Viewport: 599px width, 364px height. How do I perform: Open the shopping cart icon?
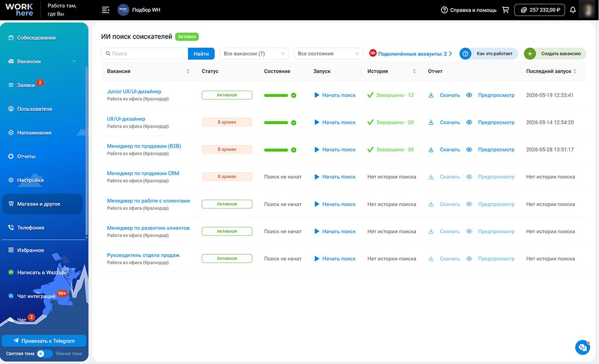pos(506,10)
